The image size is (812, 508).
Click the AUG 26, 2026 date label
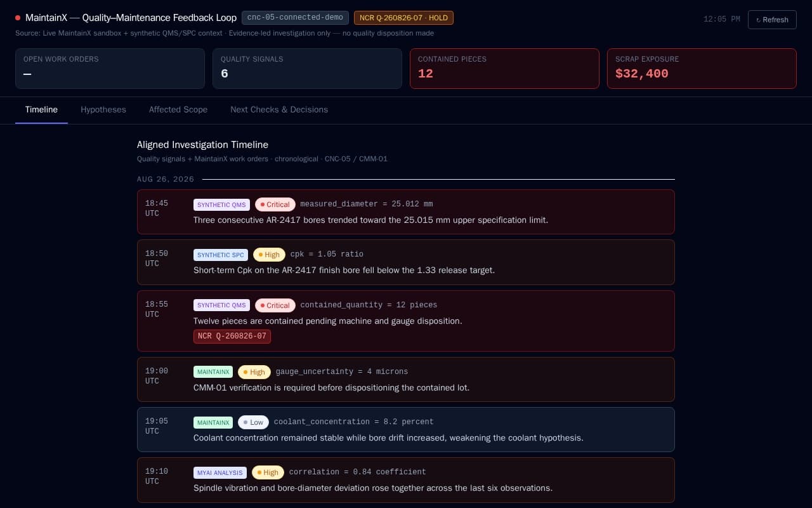pyautogui.click(x=166, y=180)
